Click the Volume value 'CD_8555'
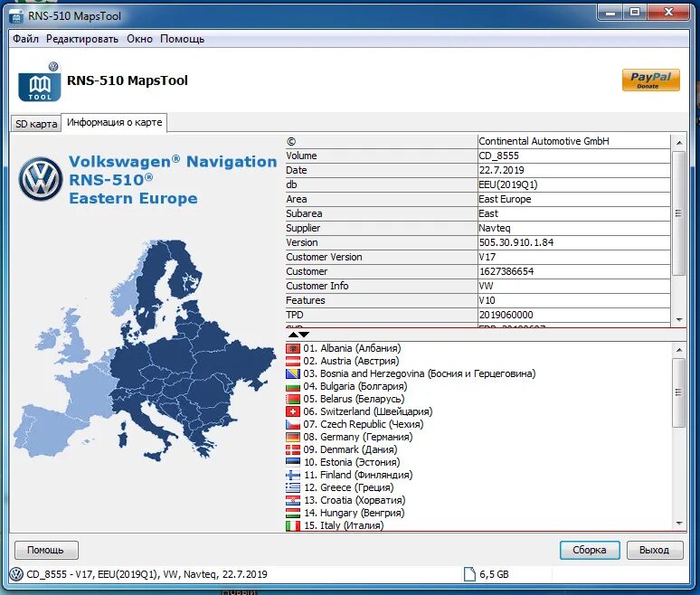Viewport: 700px width, 595px height. (x=573, y=156)
